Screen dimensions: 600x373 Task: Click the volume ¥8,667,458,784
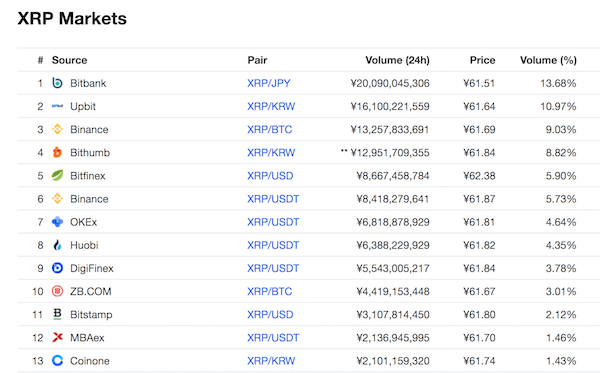(393, 176)
